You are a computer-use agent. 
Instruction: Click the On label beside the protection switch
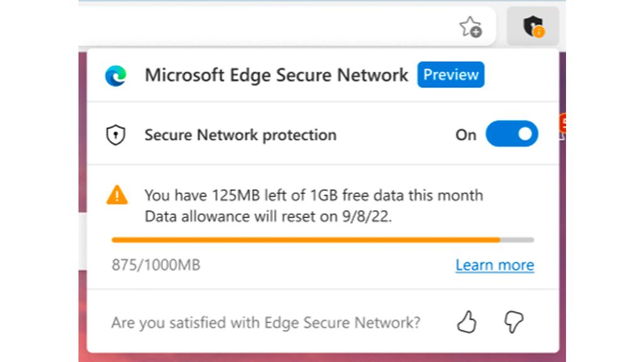coord(465,134)
